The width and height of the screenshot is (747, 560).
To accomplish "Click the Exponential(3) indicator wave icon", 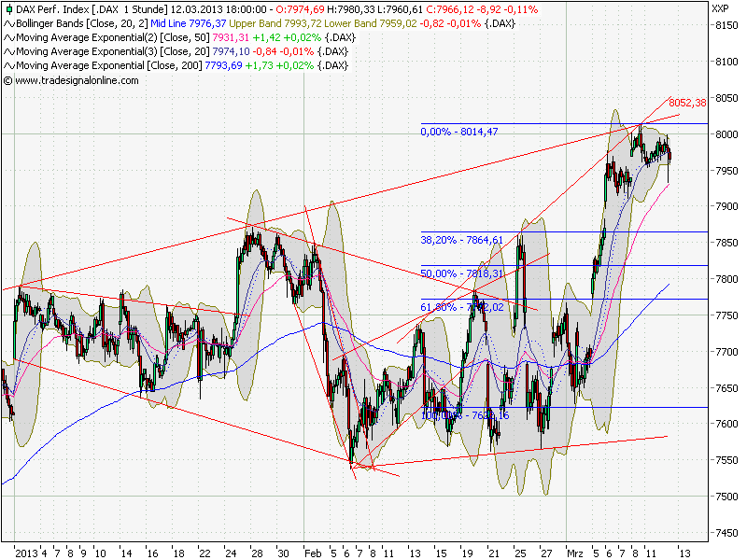I will pyautogui.click(x=9, y=51).
